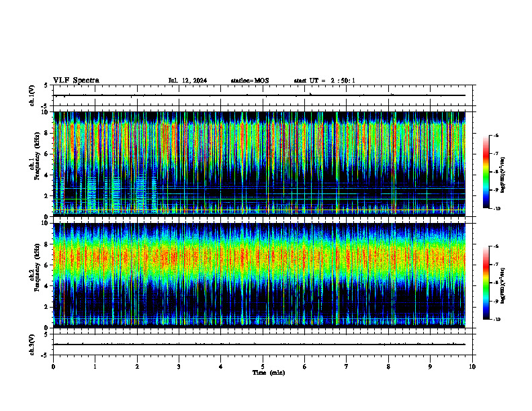Click the ch.2 colorbar log(PSD) unit label
The height and width of the screenshot is (411, 532).
[503, 286]
